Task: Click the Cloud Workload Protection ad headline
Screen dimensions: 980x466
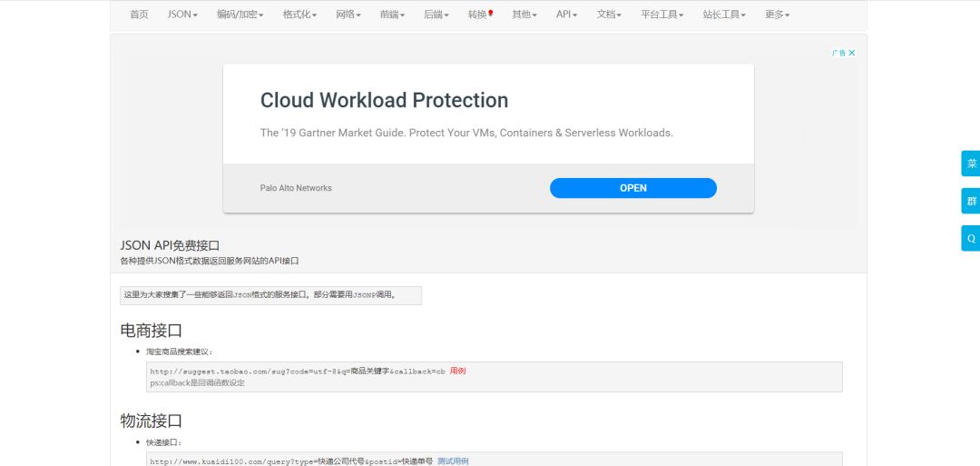Action: [384, 100]
